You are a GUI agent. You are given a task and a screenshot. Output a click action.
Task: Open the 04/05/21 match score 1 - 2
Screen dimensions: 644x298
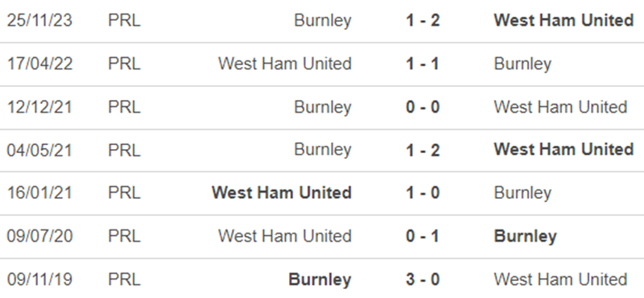click(x=423, y=150)
